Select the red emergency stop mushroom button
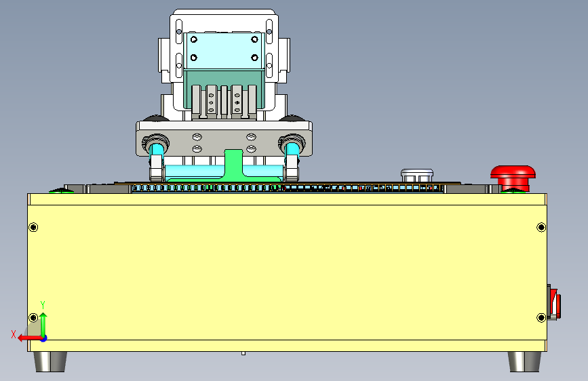 (x=513, y=178)
